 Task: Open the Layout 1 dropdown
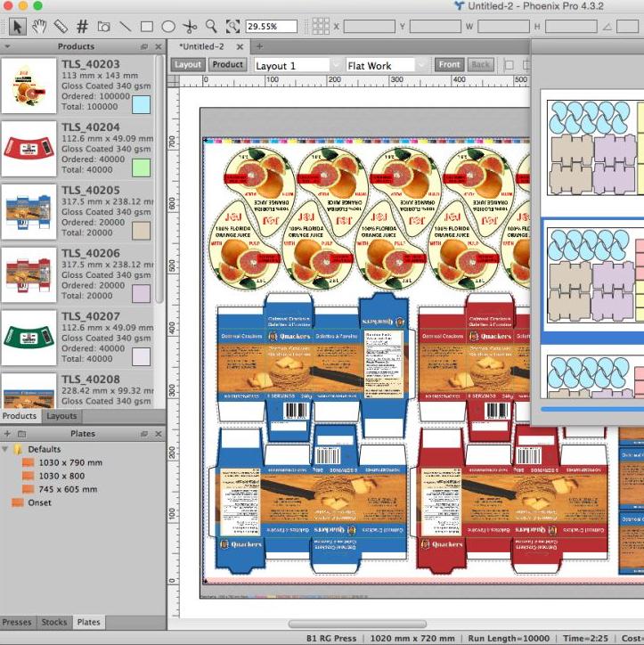296,65
